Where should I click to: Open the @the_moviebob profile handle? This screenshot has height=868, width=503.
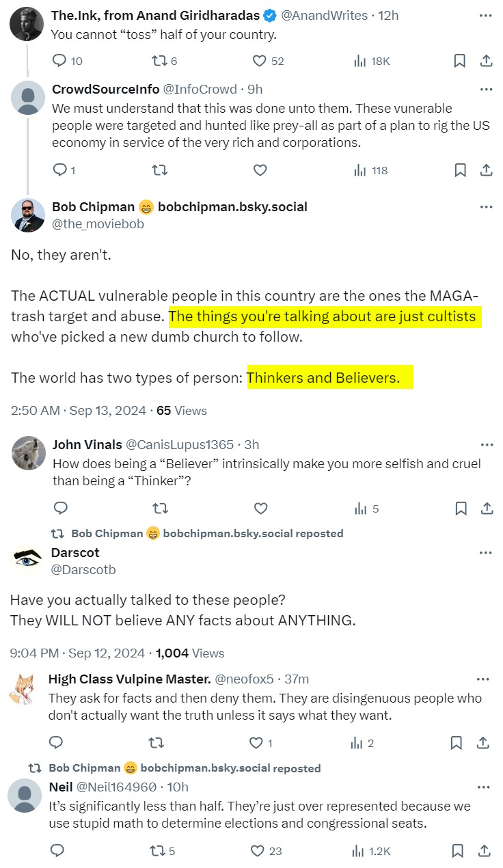click(98, 223)
